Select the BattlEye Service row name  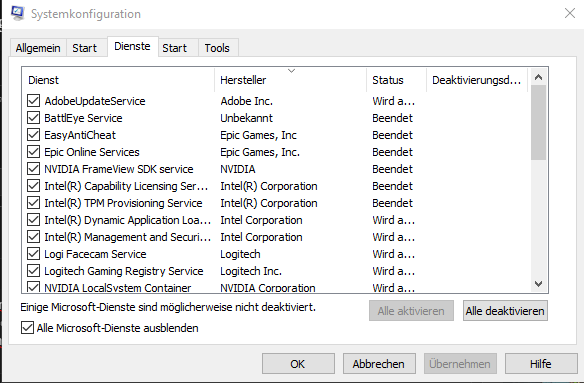(x=83, y=118)
